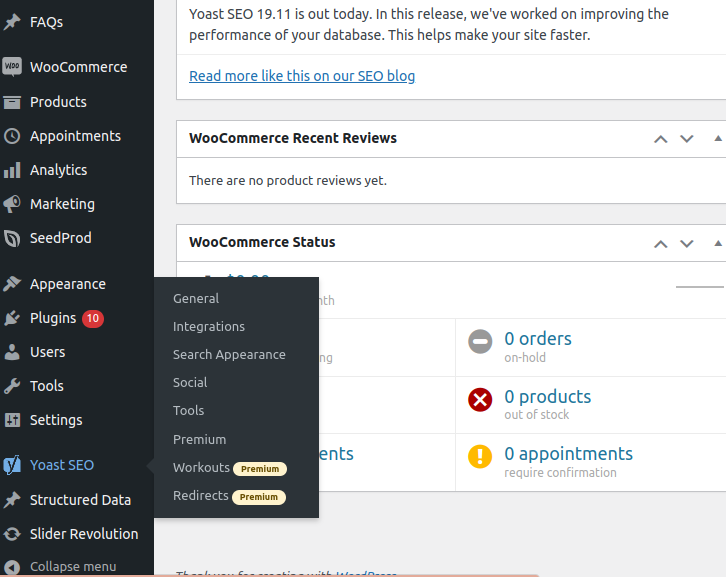This screenshot has height=577, width=726.
Task: Click the WooCommerce sidebar icon
Action: click(x=12, y=67)
